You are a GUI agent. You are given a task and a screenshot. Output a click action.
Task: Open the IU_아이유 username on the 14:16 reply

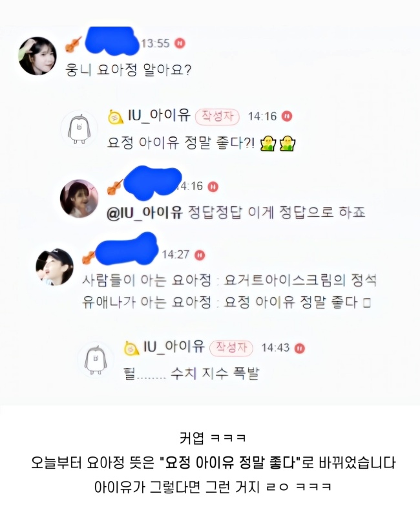coord(159,115)
